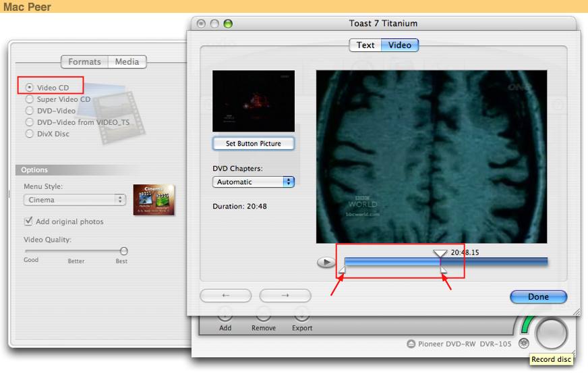Click the Pioneer DVD-RW drive icon
The height and width of the screenshot is (374, 588).
click(411, 344)
